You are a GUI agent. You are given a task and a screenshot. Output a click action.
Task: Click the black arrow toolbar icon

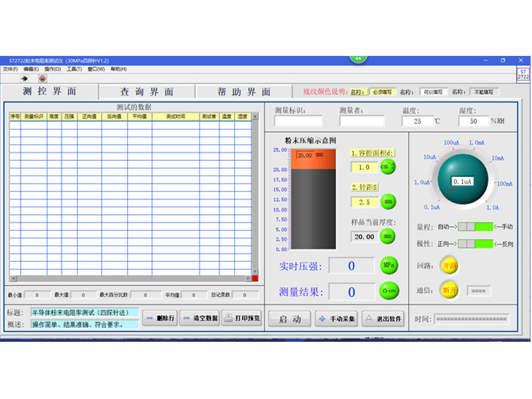25,78
